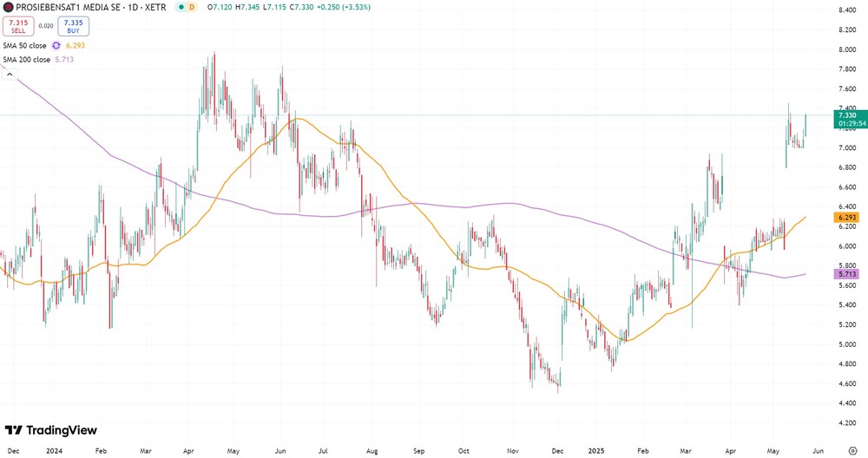This screenshot has width=868, height=458.
Task: Click price axis label 7.800
Action: point(847,69)
